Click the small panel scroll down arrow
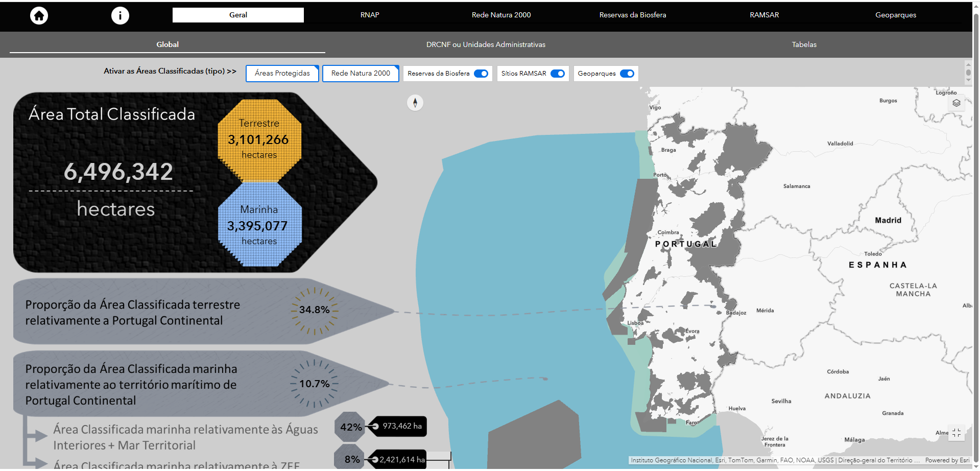 click(968, 80)
